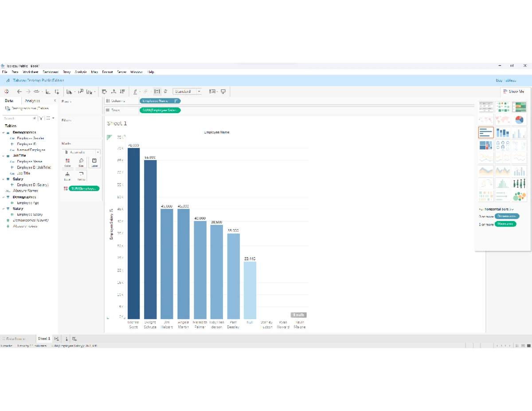
Task: Select the Dwight Schrute salary bar
Action: (150, 239)
